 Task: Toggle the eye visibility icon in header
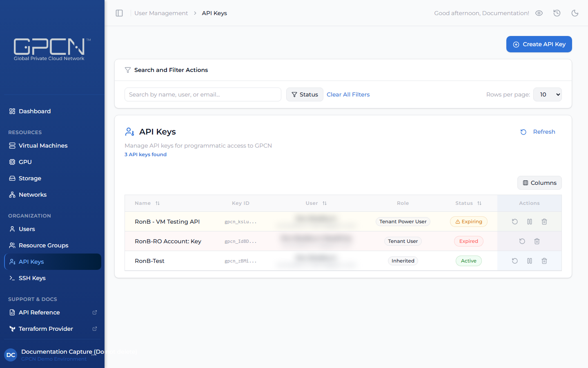(x=539, y=13)
